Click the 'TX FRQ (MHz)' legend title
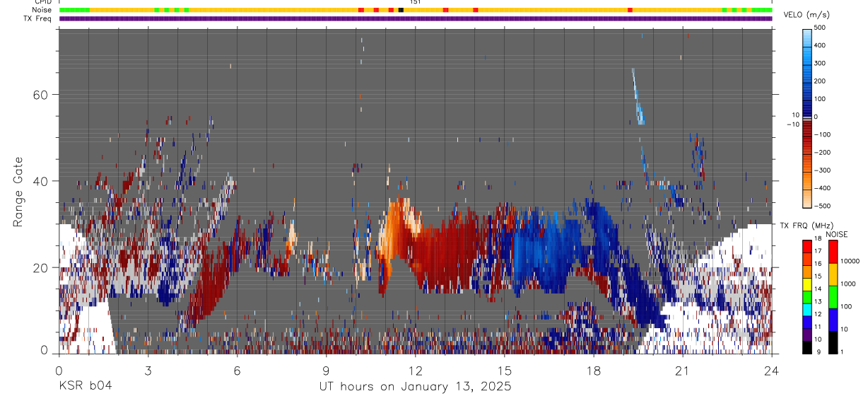This screenshot has height=401, width=868. 807,226
